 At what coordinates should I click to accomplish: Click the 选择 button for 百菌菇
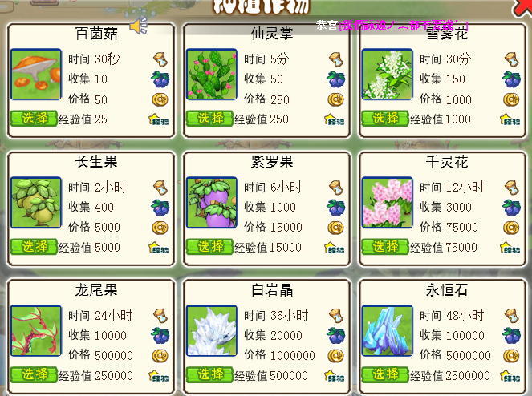34,119
